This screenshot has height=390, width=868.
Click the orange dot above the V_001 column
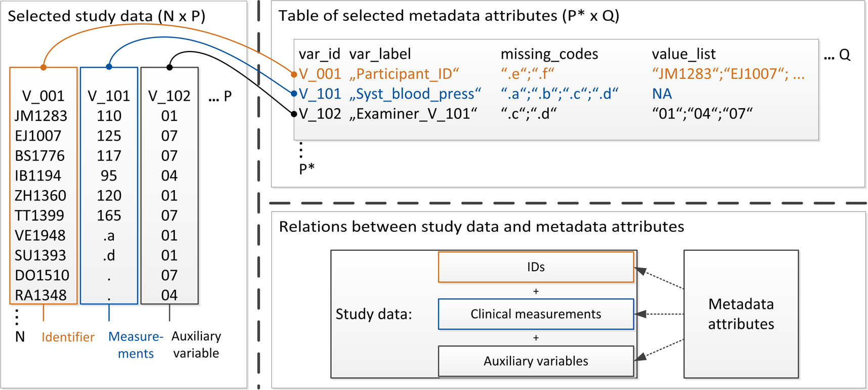44,67
